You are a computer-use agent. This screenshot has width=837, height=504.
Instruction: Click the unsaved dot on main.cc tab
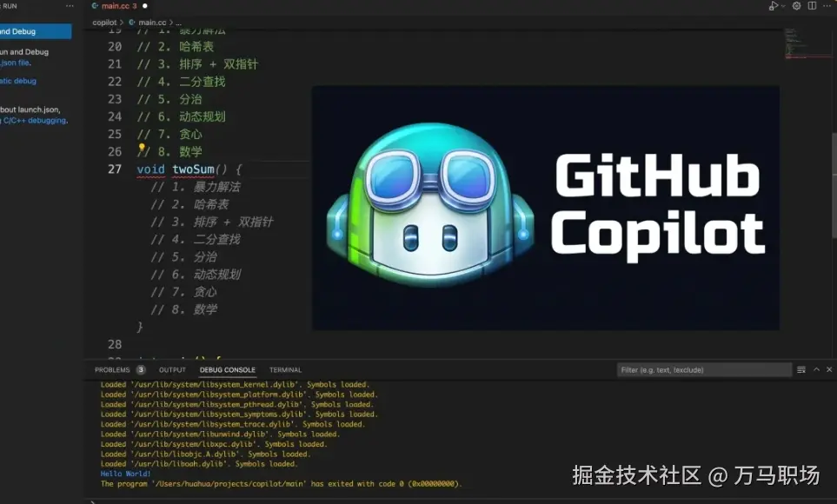(144, 6)
